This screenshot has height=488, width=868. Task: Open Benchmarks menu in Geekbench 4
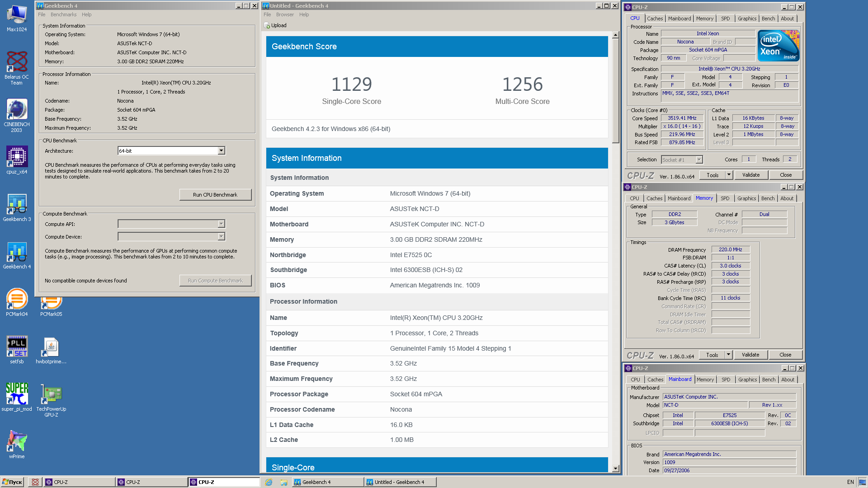pyautogui.click(x=64, y=14)
